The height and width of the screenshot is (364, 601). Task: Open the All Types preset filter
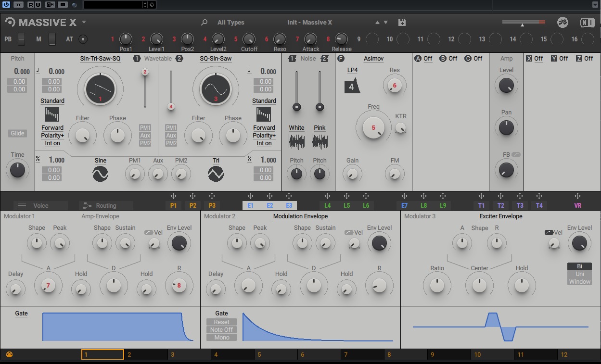pos(231,23)
